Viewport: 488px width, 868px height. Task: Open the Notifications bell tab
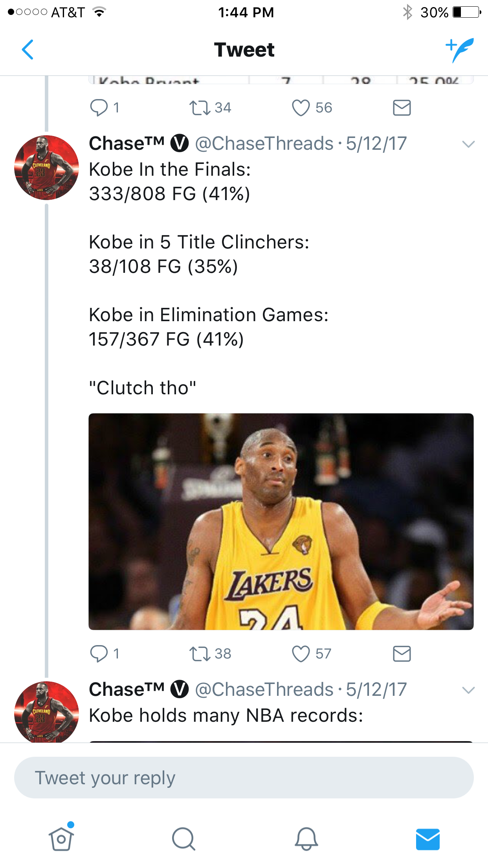point(306,839)
